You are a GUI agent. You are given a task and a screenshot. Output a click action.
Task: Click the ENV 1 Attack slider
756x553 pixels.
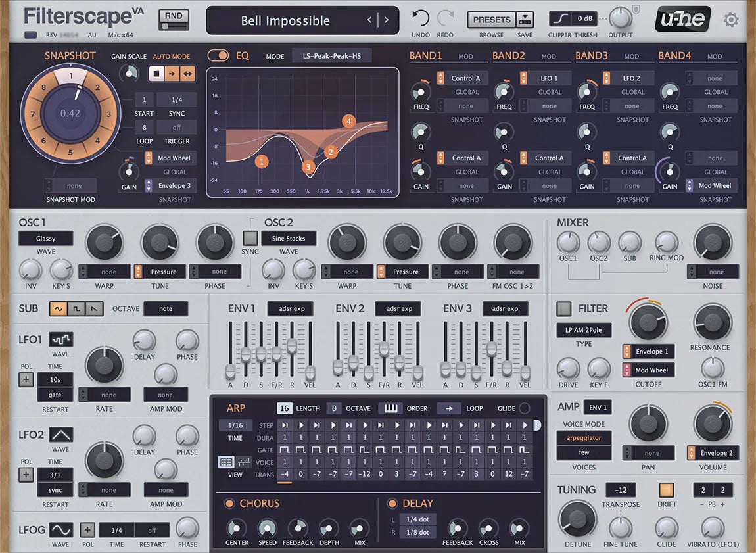[230, 370]
